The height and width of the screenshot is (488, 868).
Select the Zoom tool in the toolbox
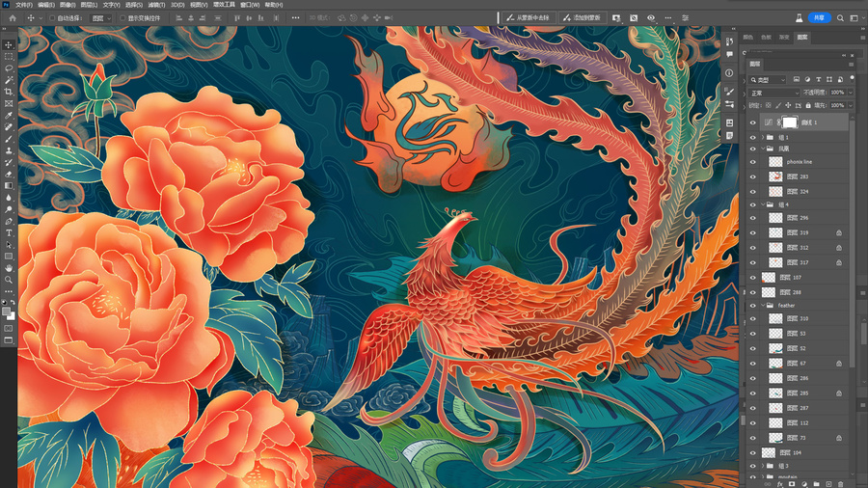point(9,280)
